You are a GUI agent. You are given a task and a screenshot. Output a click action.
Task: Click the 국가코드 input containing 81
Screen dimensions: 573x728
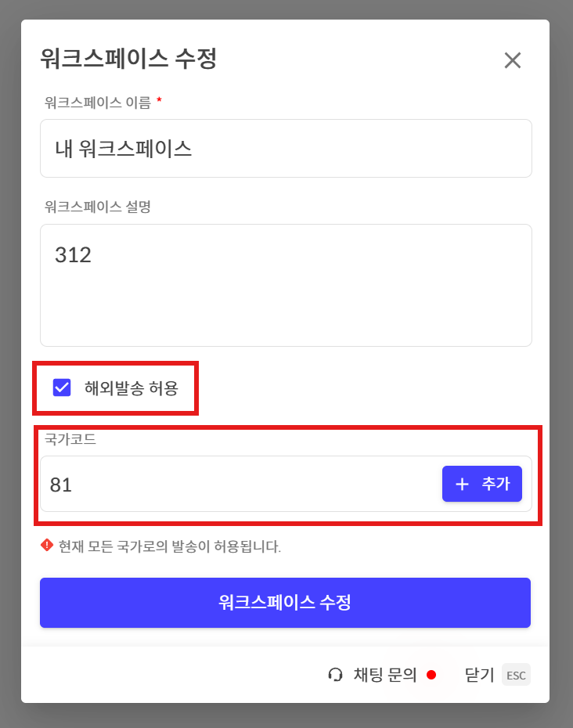[235, 485]
